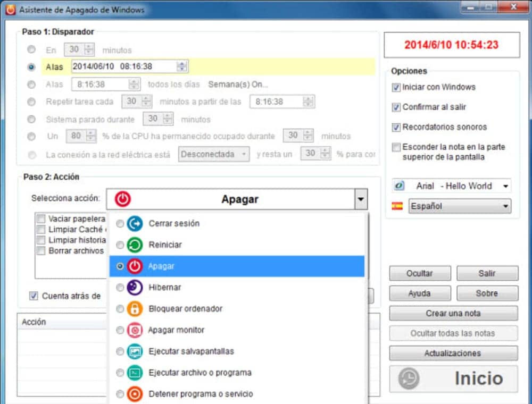The image size is (532, 404).
Task: Click the orange Detener programa o servicio icon
Action: click(x=135, y=394)
